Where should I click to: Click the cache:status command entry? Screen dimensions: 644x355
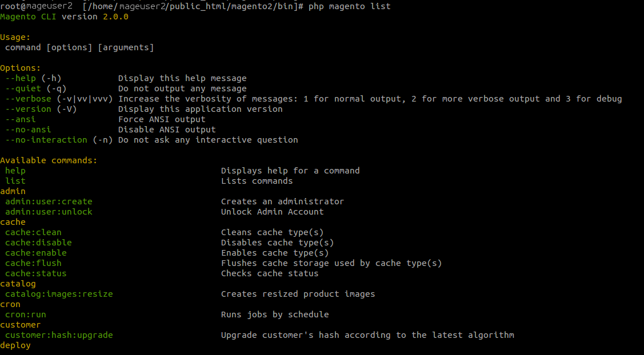pos(36,273)
